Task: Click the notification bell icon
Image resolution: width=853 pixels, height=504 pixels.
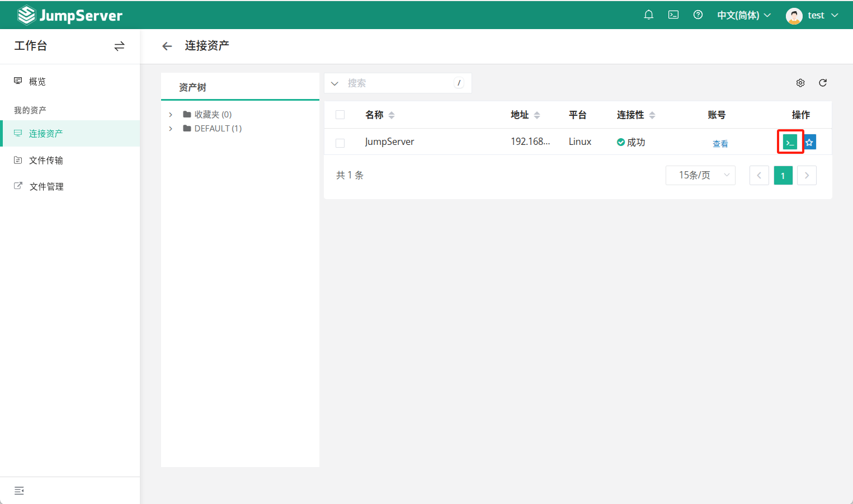Action: tap(649, 15)
